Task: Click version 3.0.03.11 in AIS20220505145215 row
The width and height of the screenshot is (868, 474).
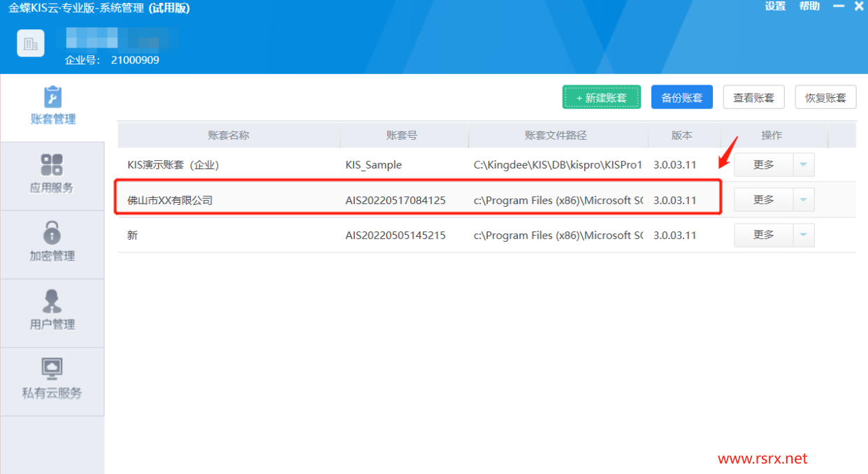Action: coord(675,236)
